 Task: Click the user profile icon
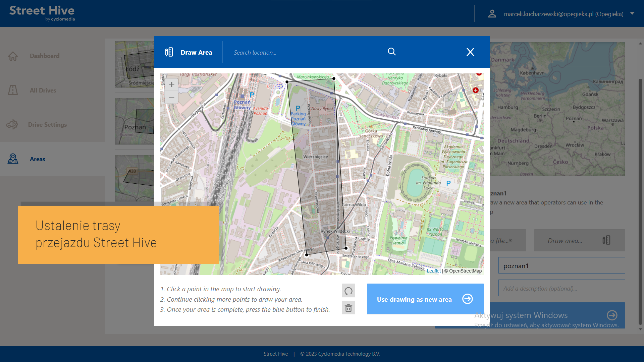click(x=492, y=14)
